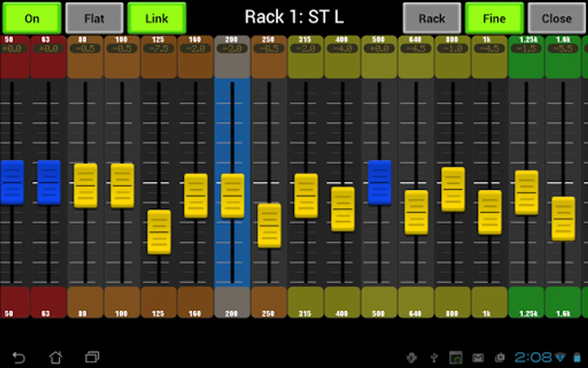Select the 50 Hz band header at top
Screen dimensions: 588x368
(x=15, y=56)
